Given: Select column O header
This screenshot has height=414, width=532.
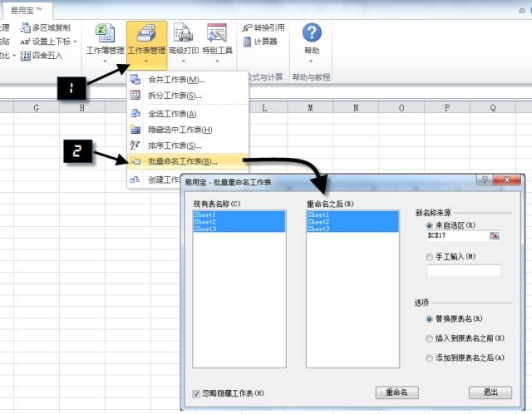Looking at the screenshot, I should tap(401, 108).
